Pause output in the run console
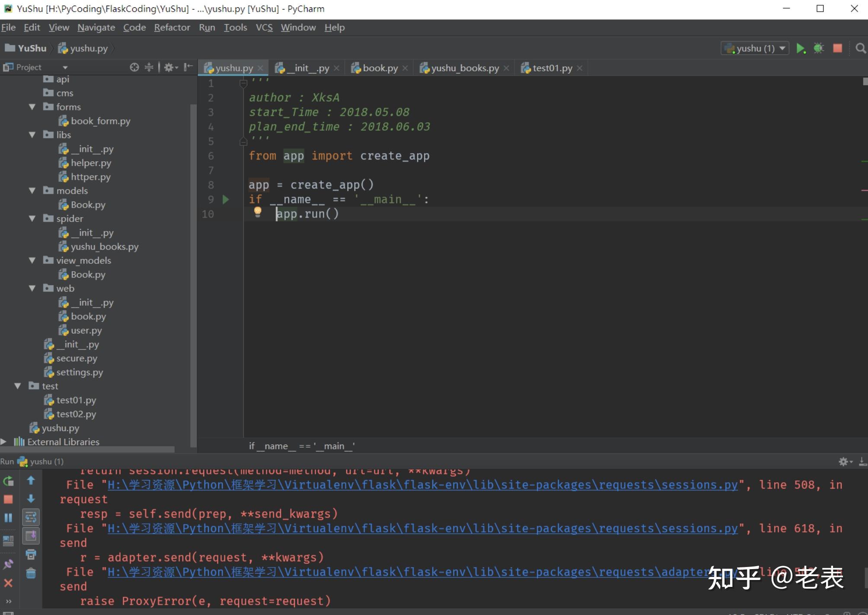The height and width of the screenshot is (615, 868). [x=8, y=517]
